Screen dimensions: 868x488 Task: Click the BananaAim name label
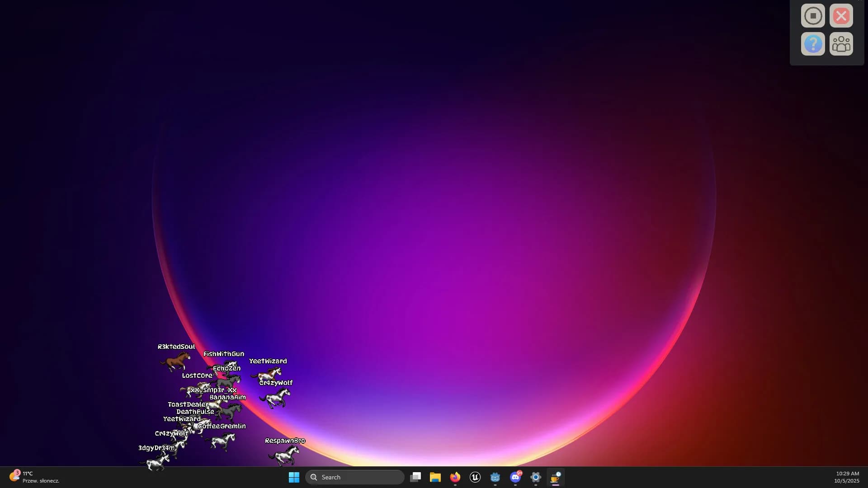click(x=228, y=397)
